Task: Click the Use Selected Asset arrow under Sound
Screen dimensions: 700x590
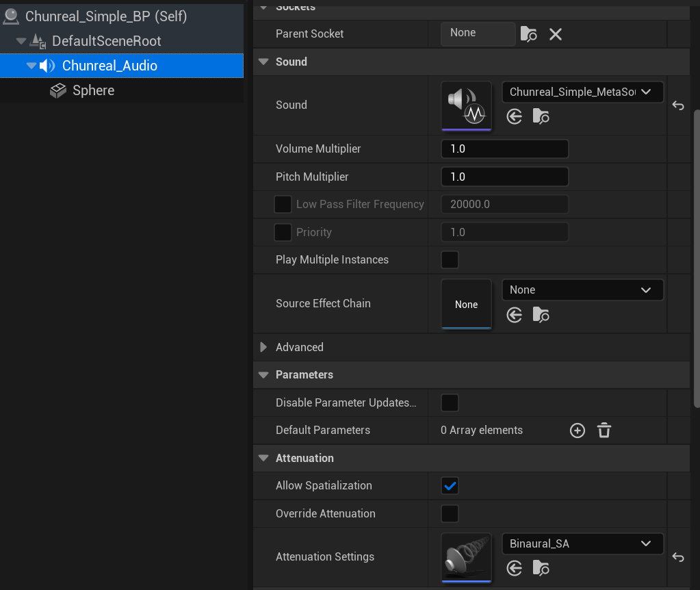Action: pos(514,116)
